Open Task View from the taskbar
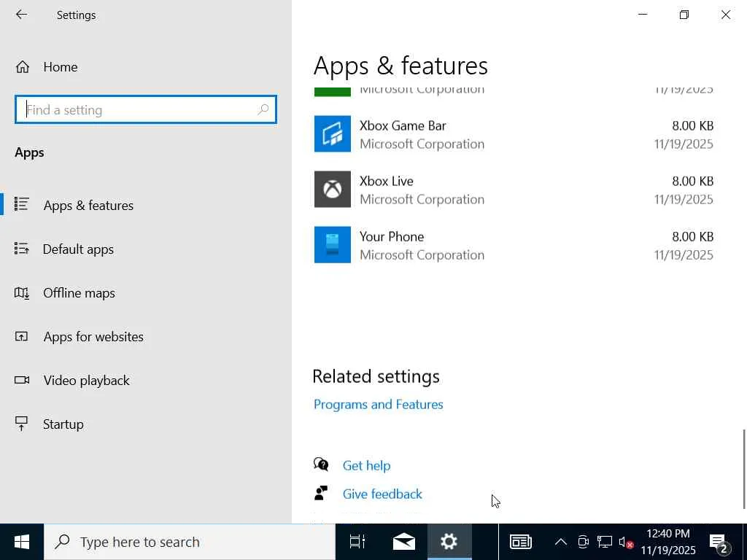Viewport: 747px width, 560px height. [x=357, y=542]
